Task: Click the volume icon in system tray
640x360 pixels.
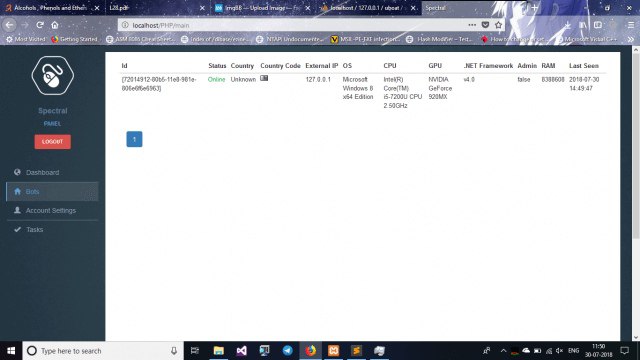Action: point(559,351)
